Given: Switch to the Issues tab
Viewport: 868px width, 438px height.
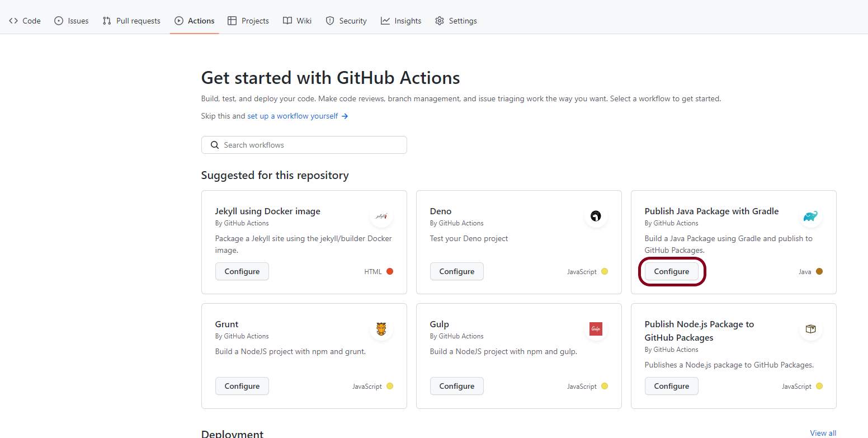Looking at the screenshot, I should [x=72, y=21].
